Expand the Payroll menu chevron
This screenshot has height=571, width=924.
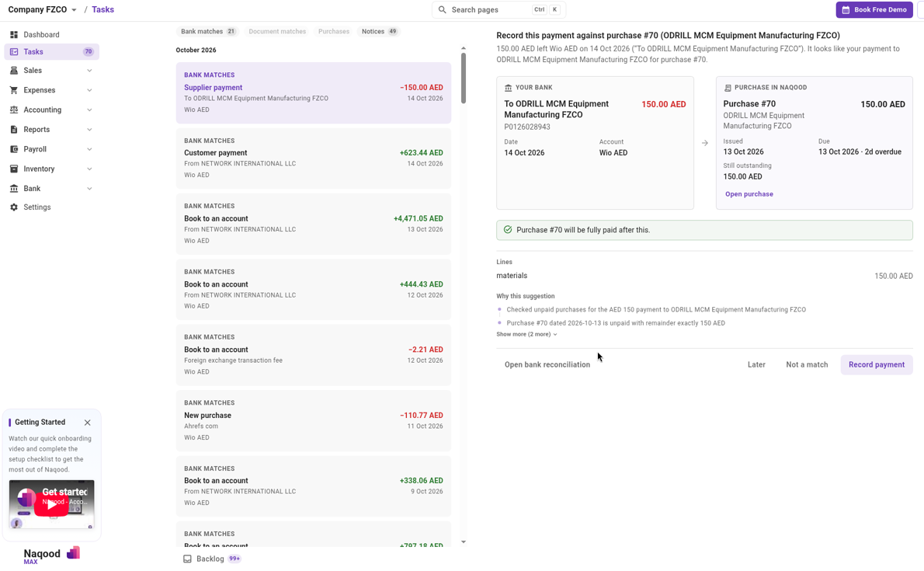[x=89, y=149]
